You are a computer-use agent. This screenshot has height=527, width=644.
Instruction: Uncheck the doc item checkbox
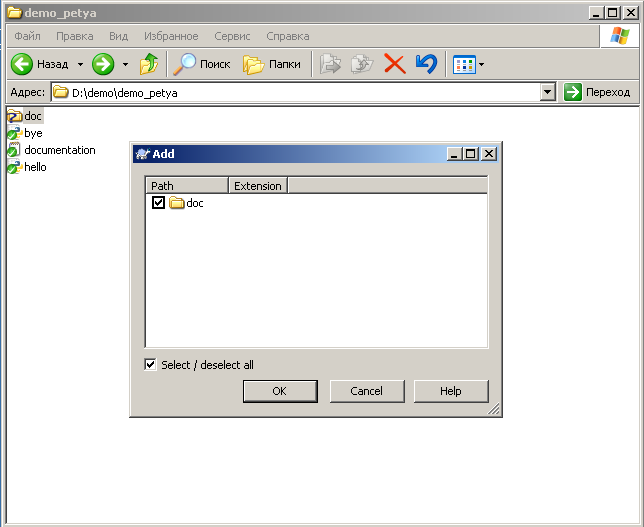(x=158, y=203)
